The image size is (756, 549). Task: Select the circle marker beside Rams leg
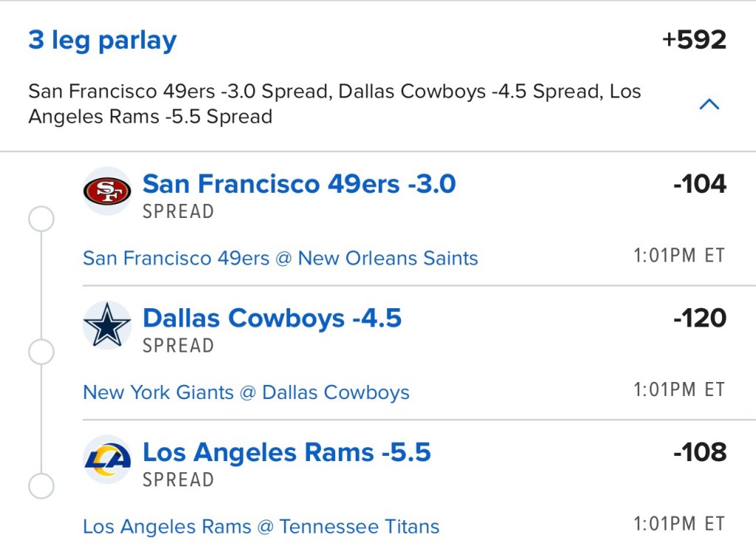(41, 487)
